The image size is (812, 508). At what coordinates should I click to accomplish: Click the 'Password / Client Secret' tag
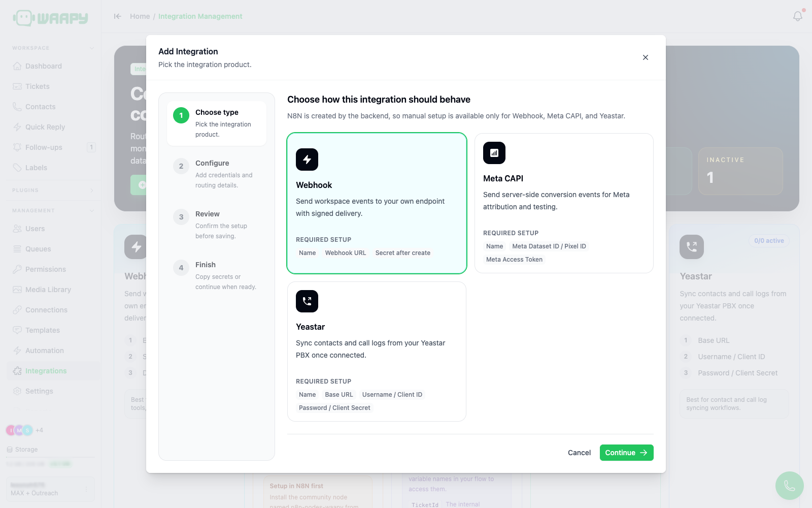click(334, 408)
